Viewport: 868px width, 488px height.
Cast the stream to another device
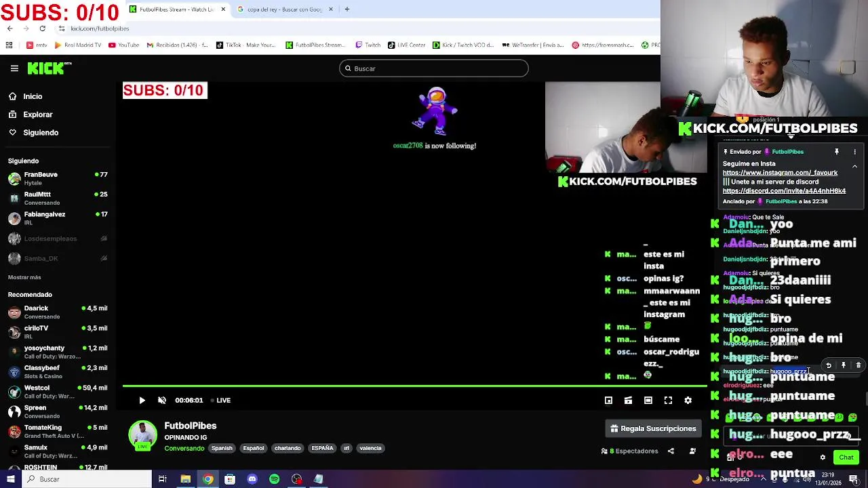(x=628, y=401)
